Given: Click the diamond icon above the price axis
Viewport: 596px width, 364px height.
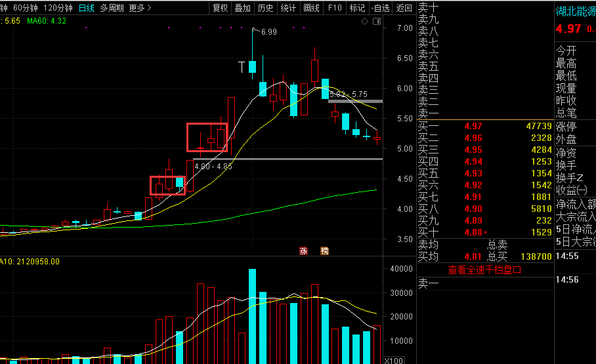Looking at the screenshot, I should click(364, 22).
